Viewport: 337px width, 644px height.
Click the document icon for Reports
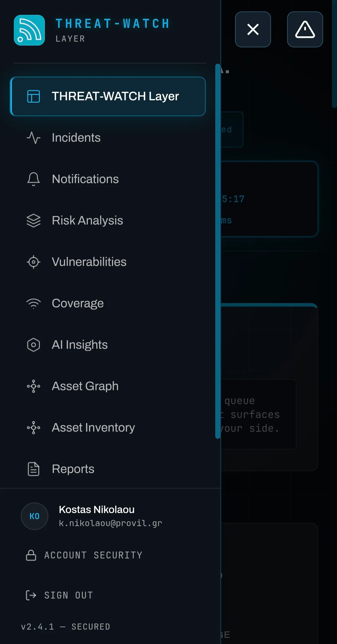(33, 469)
